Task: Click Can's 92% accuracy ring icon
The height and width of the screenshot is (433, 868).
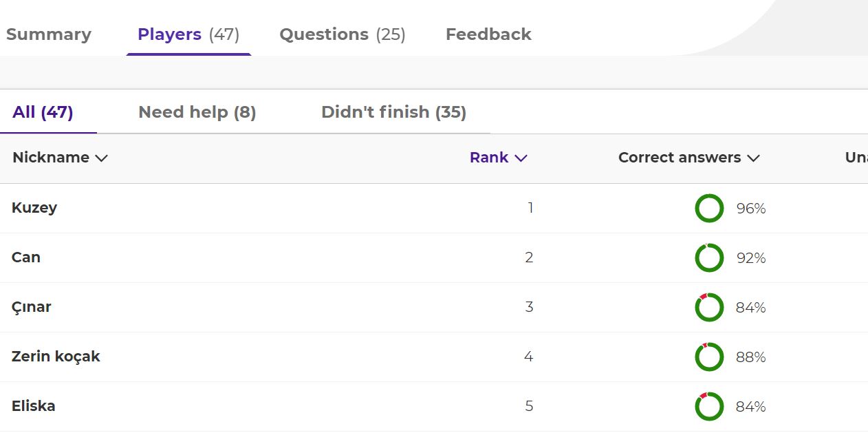Action: (x=709, y=258)
